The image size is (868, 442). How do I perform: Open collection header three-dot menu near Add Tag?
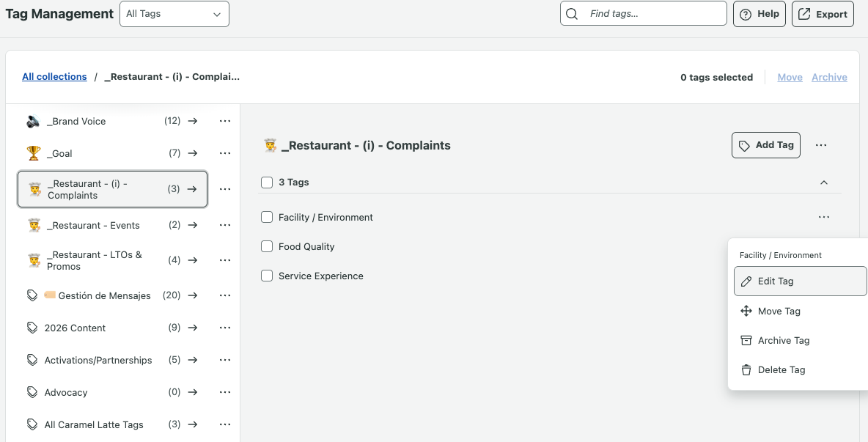point(821,145)
